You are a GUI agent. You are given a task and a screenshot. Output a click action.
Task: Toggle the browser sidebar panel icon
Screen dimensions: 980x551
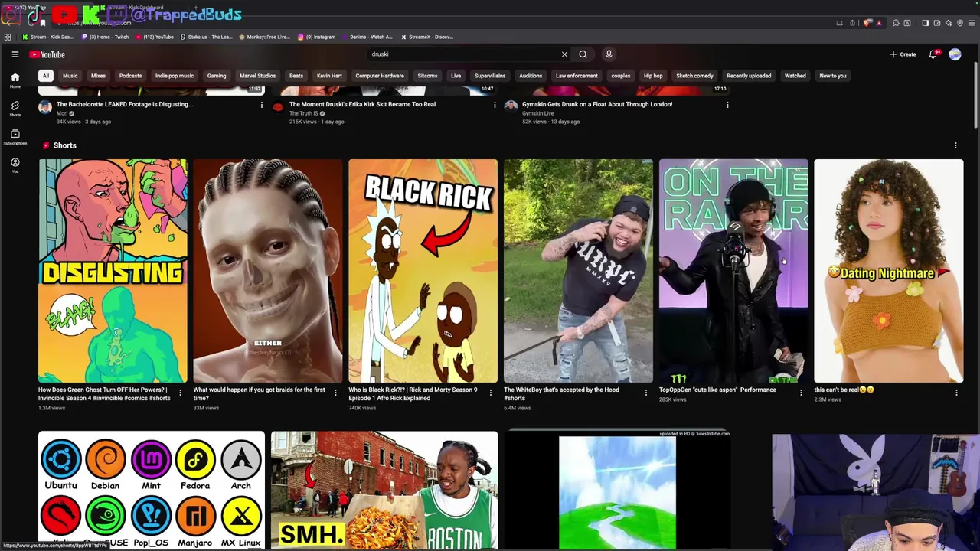click(925, 23)
